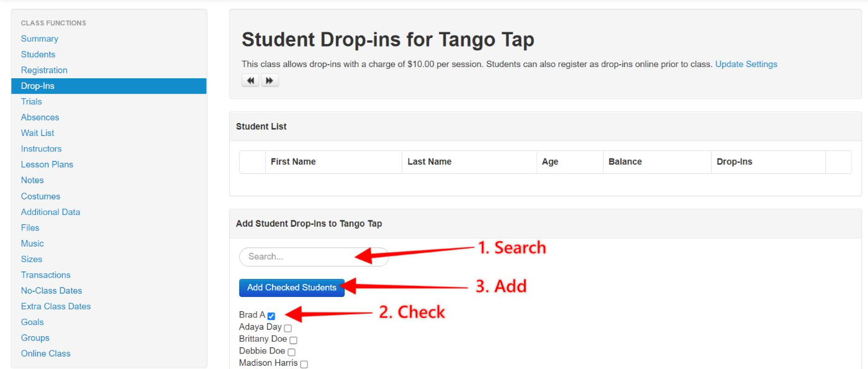
Task: Open No-Class Dates in the sidebar
Action: coord(52,291)
